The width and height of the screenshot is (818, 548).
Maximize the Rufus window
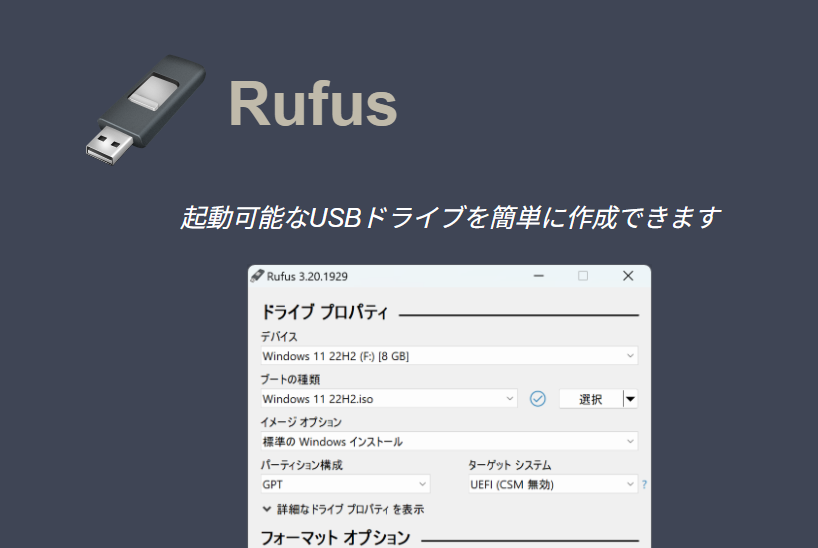click(x=583, y=276)
